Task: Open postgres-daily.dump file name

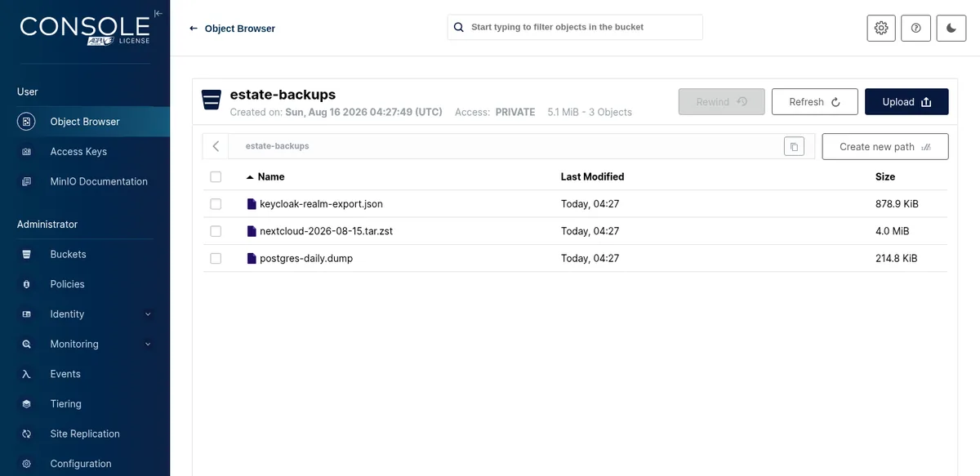Action: pos(305,258)
